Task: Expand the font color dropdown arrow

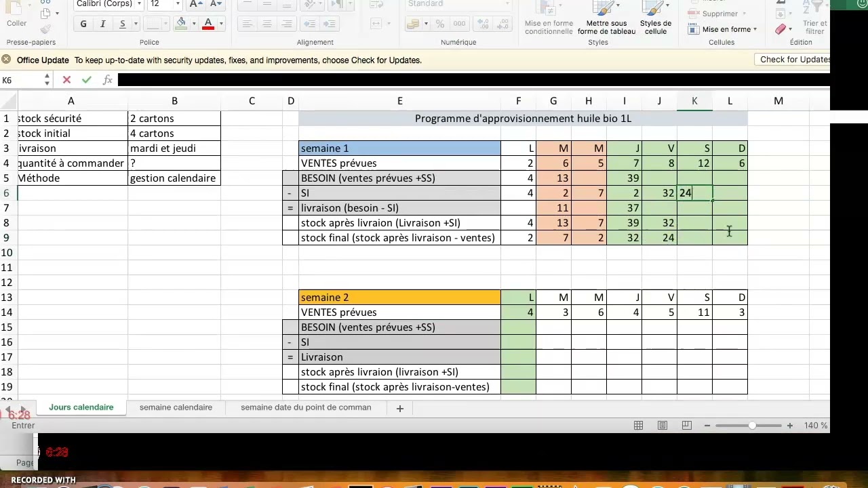Action: 221,24
